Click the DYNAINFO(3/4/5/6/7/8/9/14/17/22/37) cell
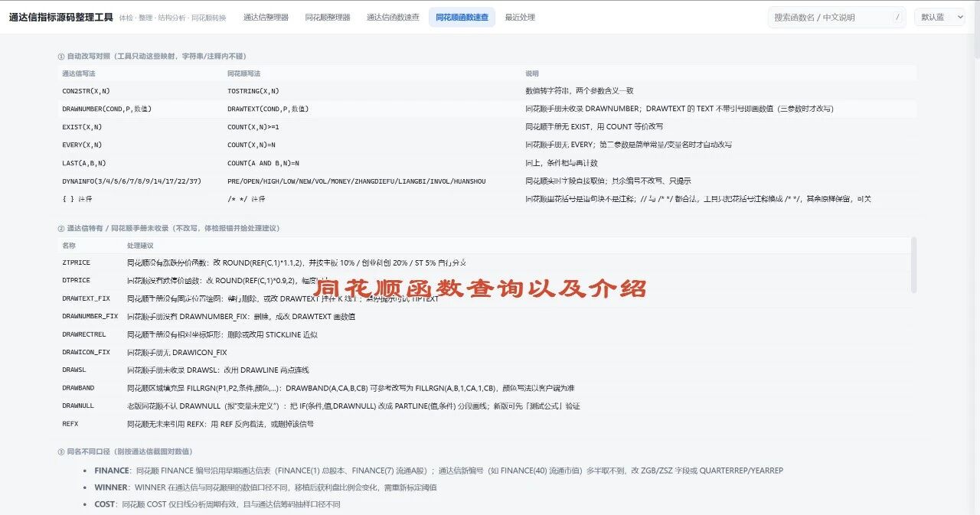Screen dimensions: 980x515 click(132, 181)
